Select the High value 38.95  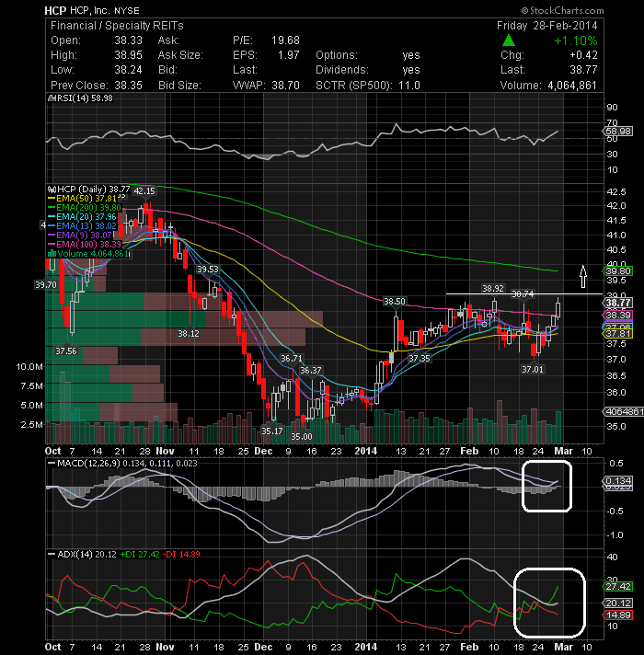(x=128, y=55)
